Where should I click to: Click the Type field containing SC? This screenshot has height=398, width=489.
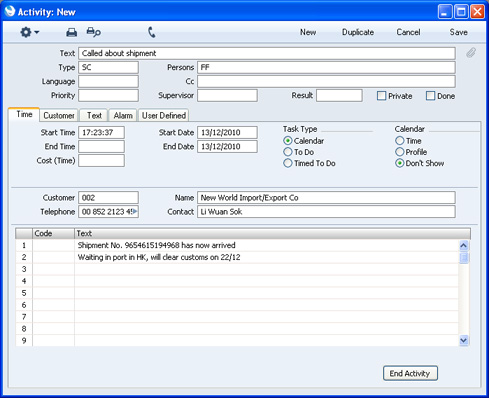pos(108,67)
